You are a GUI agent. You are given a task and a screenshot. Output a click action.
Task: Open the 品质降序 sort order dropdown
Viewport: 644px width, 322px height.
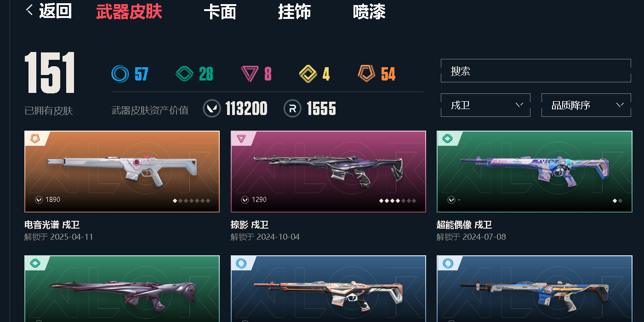coord(586,105)
